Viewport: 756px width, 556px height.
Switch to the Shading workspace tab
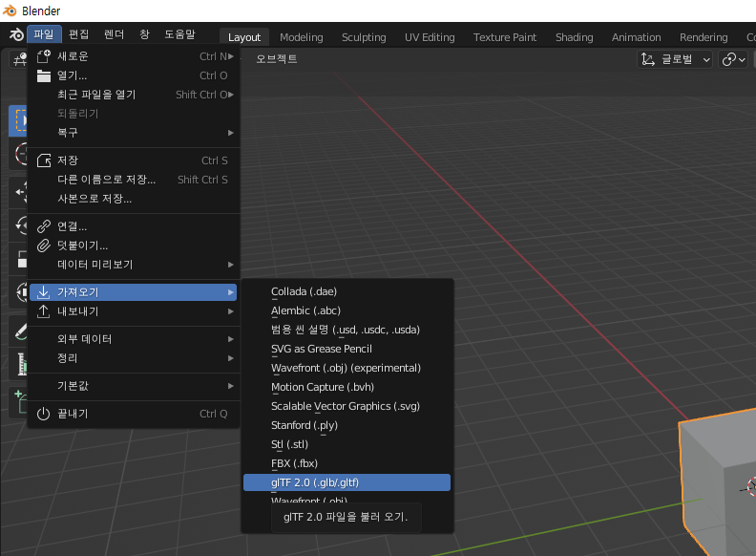575,37
